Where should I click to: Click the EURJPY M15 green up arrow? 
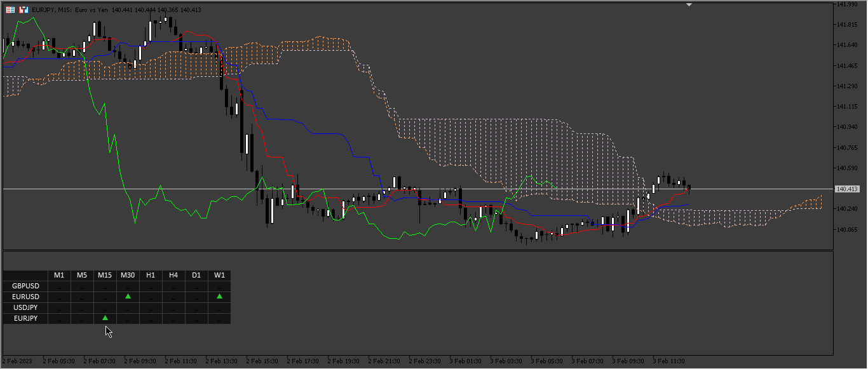point(105,318)
